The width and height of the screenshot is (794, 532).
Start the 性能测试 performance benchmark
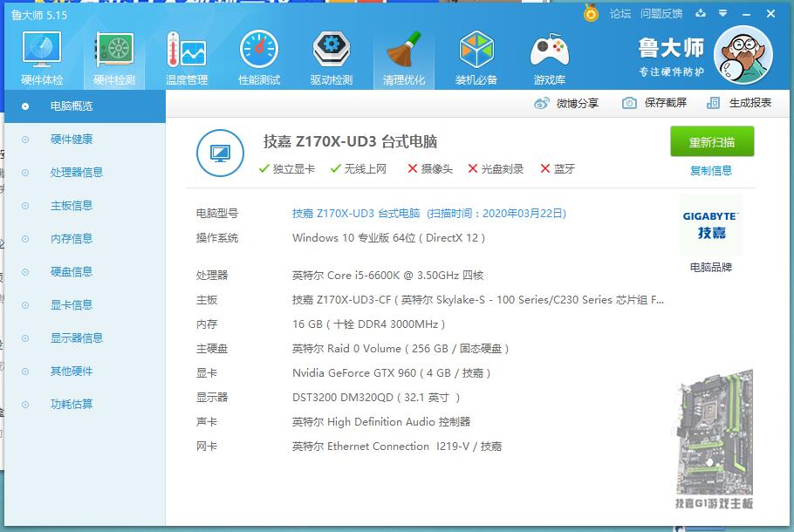(258, 56)
